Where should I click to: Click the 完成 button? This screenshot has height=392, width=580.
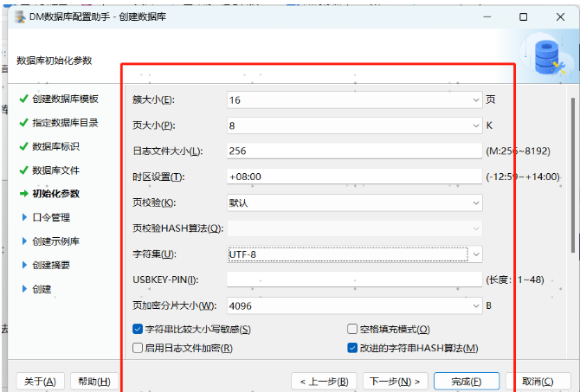[x=467, y=382]
